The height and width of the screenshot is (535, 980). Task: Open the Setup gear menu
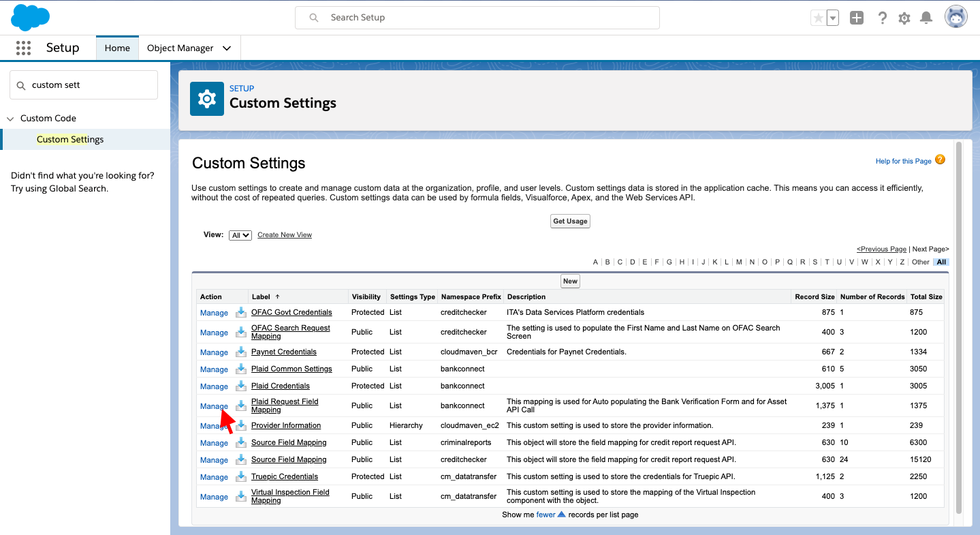pos(904,18)
